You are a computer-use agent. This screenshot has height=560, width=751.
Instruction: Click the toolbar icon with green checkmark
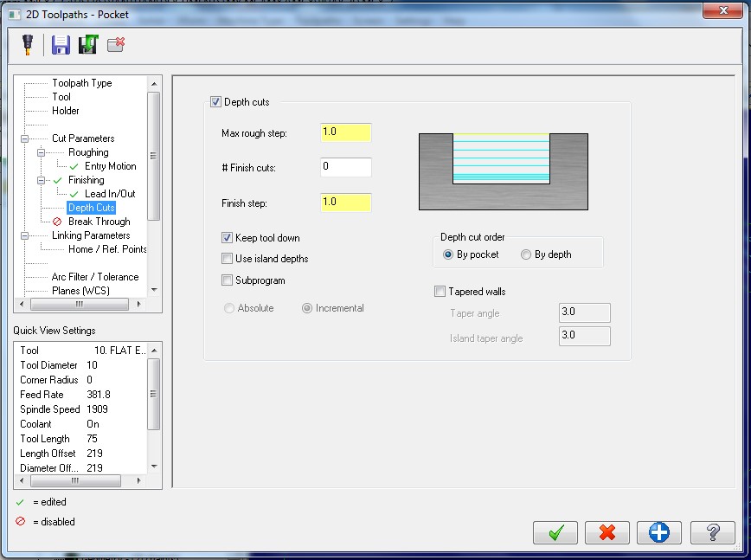pos(88,44)
